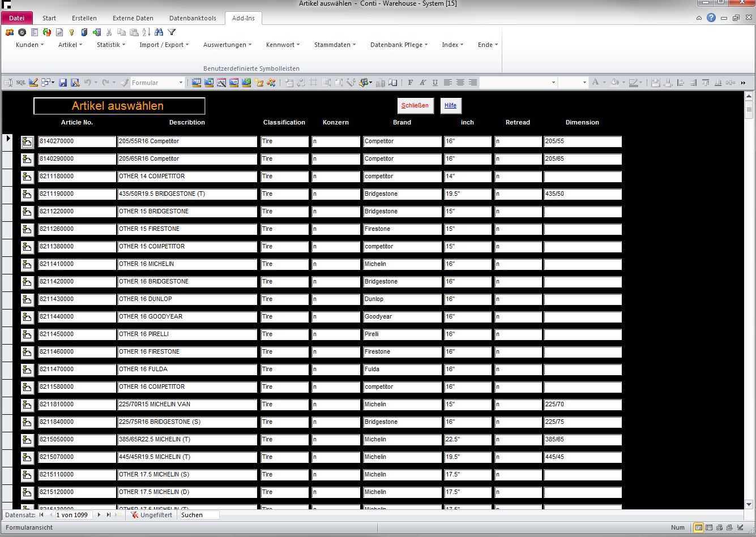This screenshot has height=537, width=756.
Task: Click the italic K formatting icon
Action: [422, 83]
